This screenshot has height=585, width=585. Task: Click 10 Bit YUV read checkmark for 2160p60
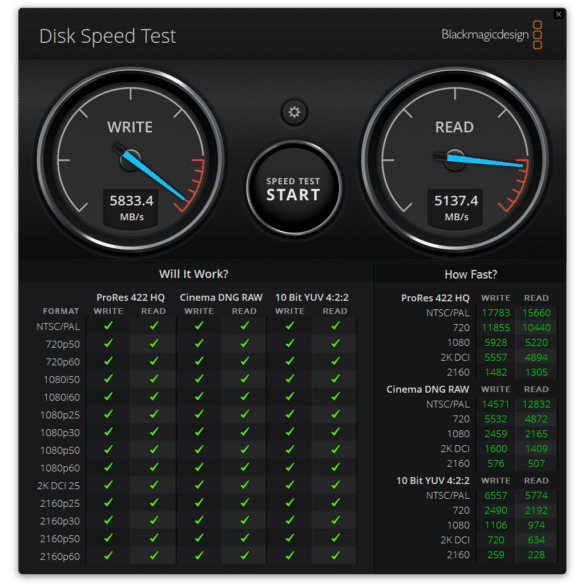pos(335,555)
